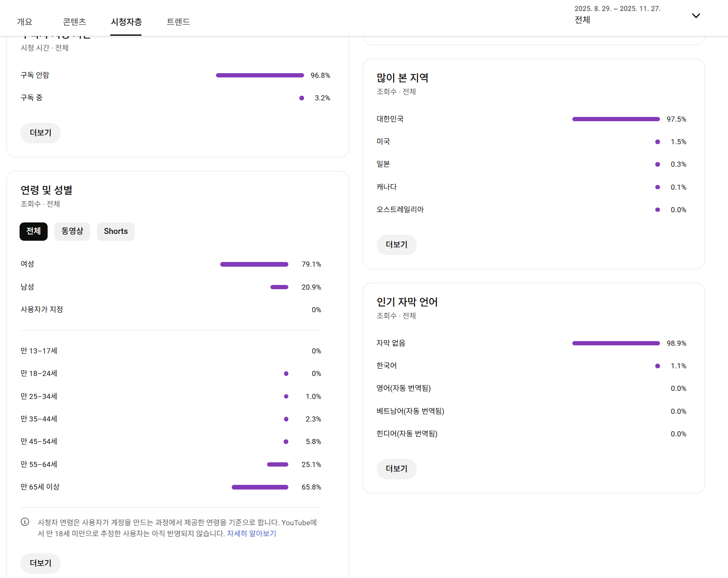Click the 미국 region dot marker
728x578 pixels.
click(657, 142)
